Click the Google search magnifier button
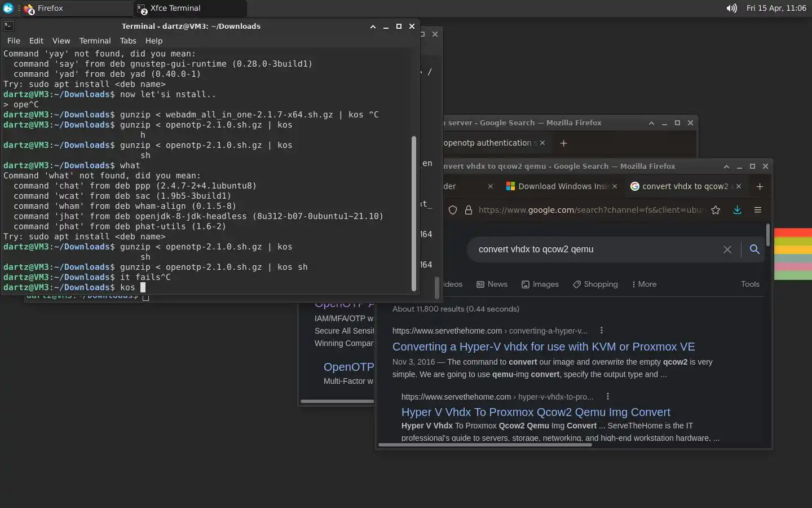812x508 pixels. click(754, 249)
